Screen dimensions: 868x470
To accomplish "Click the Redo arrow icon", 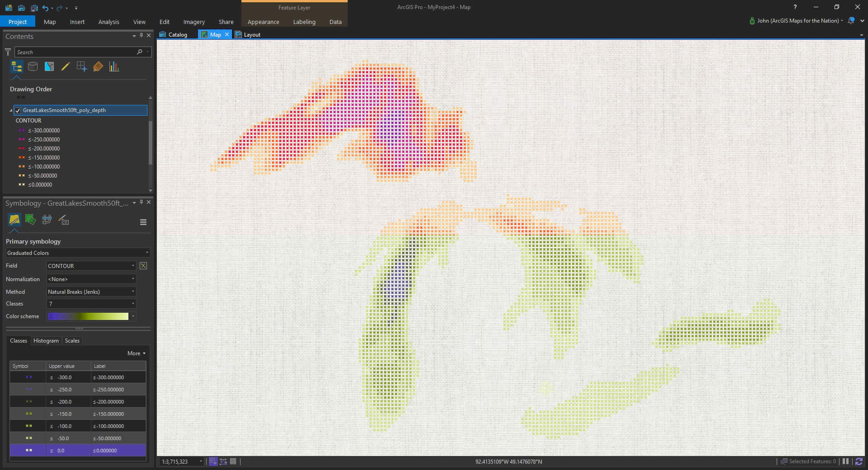I will pyautogui.click(x=59, y=8).
